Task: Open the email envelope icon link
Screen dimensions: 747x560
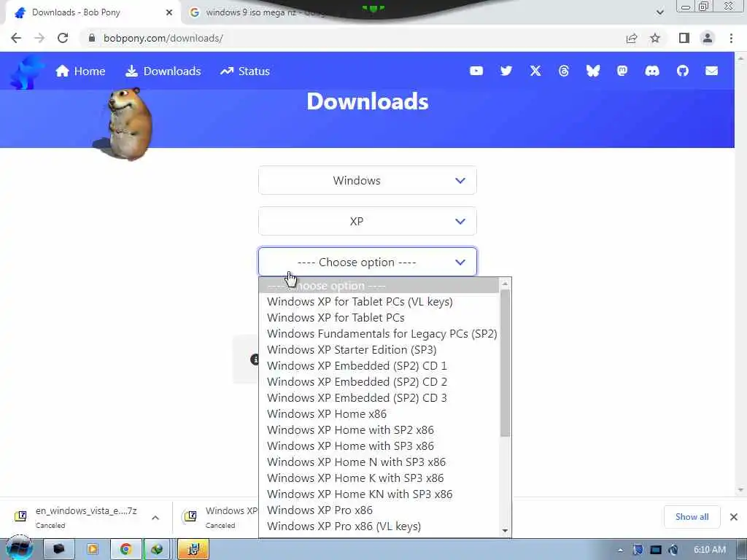Action: (x=711, y=71)
